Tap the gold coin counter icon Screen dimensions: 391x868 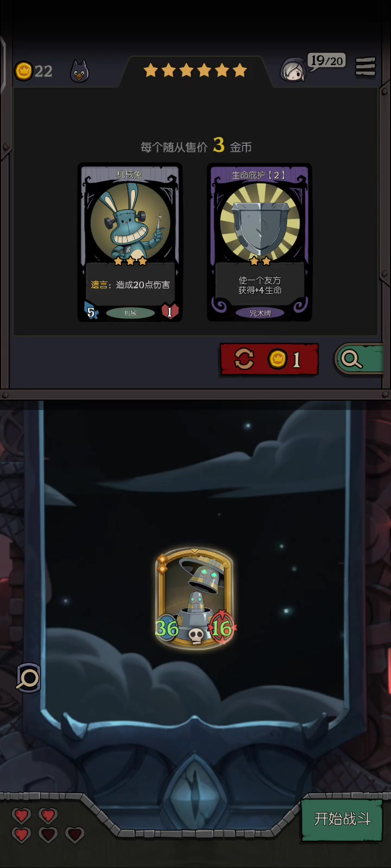[x=23, y=71]
